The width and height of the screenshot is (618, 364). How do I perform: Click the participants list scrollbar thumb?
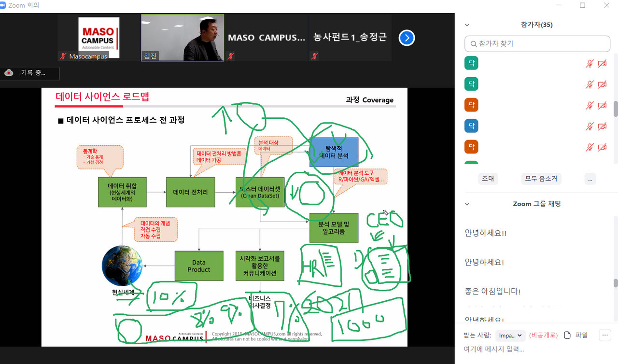(616, 109)
